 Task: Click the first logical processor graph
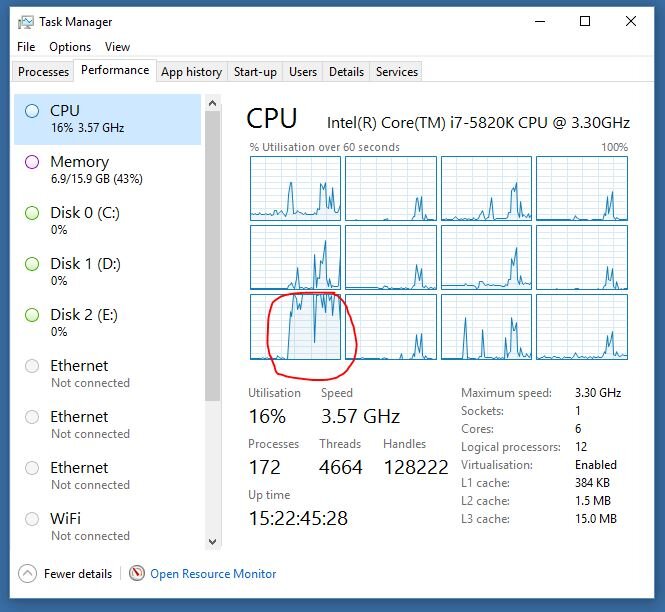(295, 188)
